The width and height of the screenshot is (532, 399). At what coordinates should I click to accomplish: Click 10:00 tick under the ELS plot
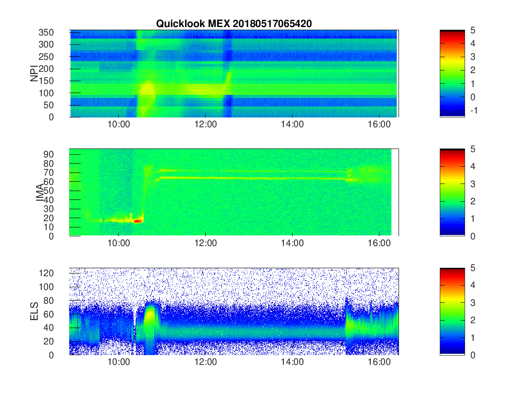click(x=119, y=361)
